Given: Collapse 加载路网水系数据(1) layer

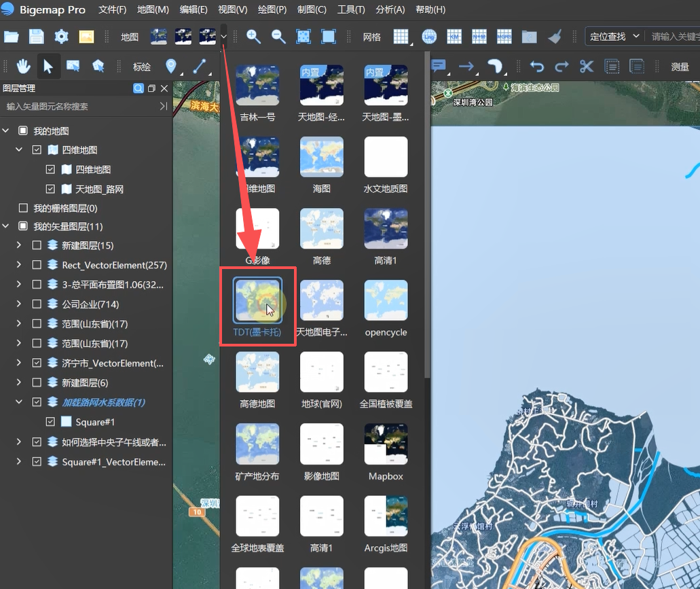Looking at the screenshot, I should coord(19,402).
